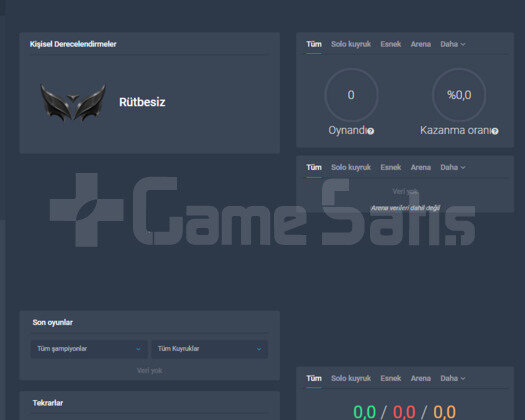Viewport: 525px width, 420px height.
Task: Open the Tüm Kuyruklar dropdown
Action: point(210,349)
